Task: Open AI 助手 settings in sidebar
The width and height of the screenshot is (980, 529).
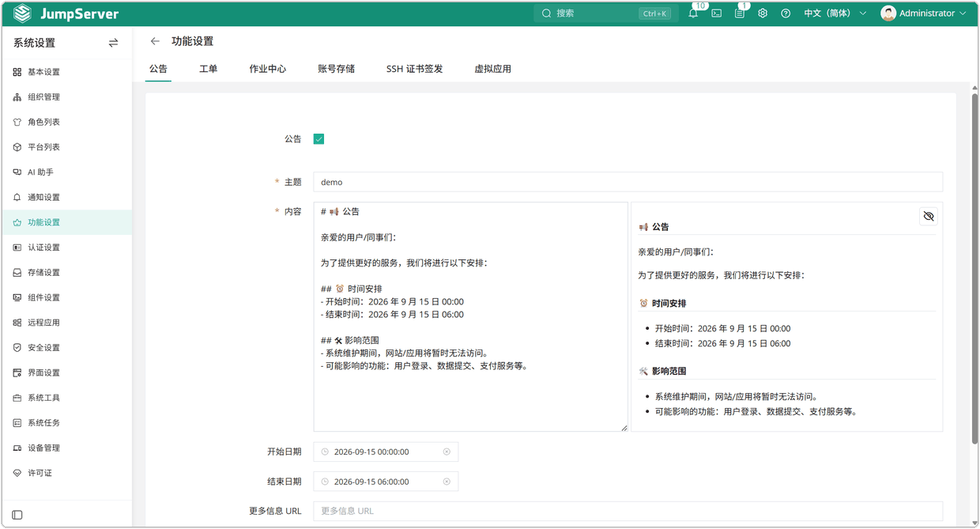Action: pos(66,172)
